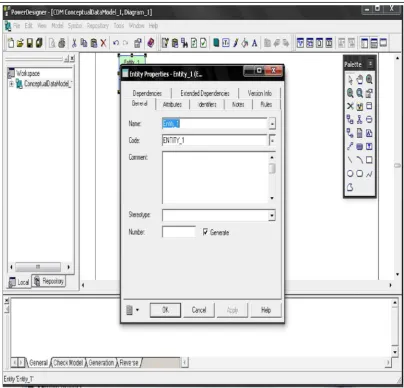Screen dimensions: 404x388
Task: Click the Save toolbar icon
Action: point(30,43)
